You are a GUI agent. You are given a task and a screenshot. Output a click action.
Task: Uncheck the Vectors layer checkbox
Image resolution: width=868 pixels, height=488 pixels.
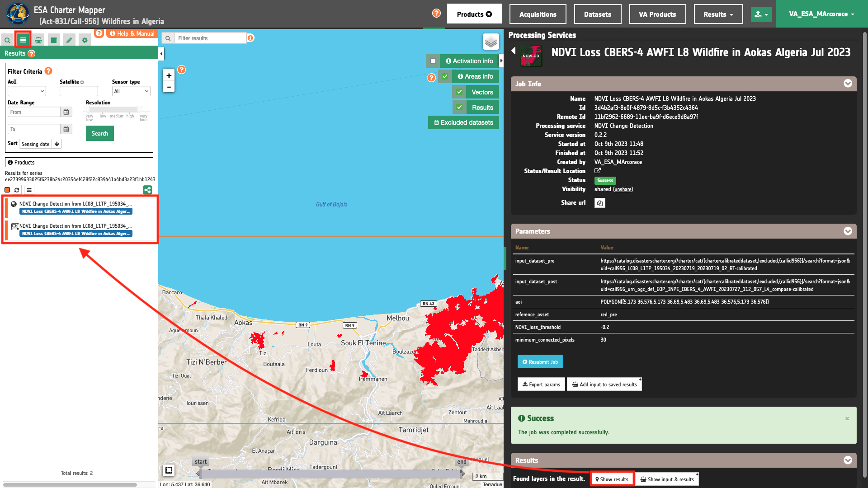pos(459,92)
